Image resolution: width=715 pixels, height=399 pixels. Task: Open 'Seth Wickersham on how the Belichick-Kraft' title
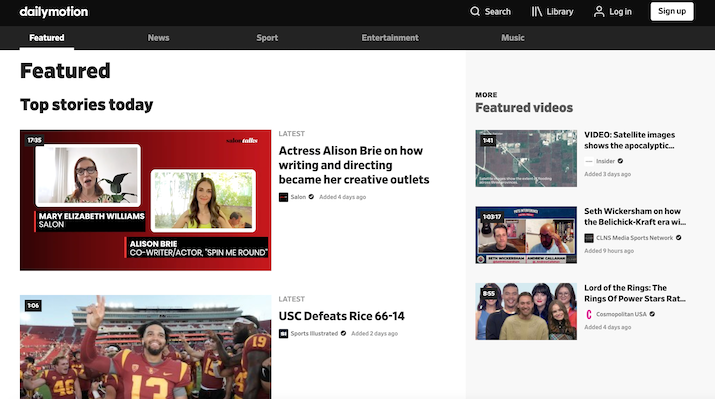(x=635, y=217)
